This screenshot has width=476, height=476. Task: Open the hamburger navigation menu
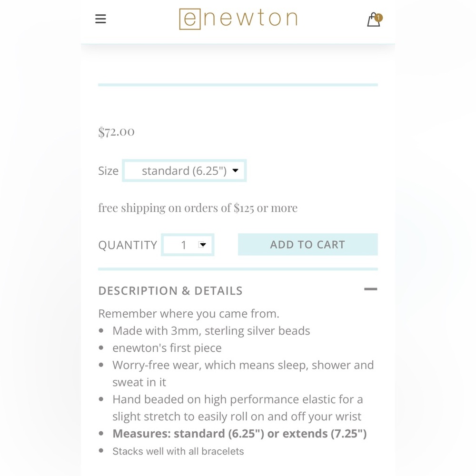click(100, 19)
